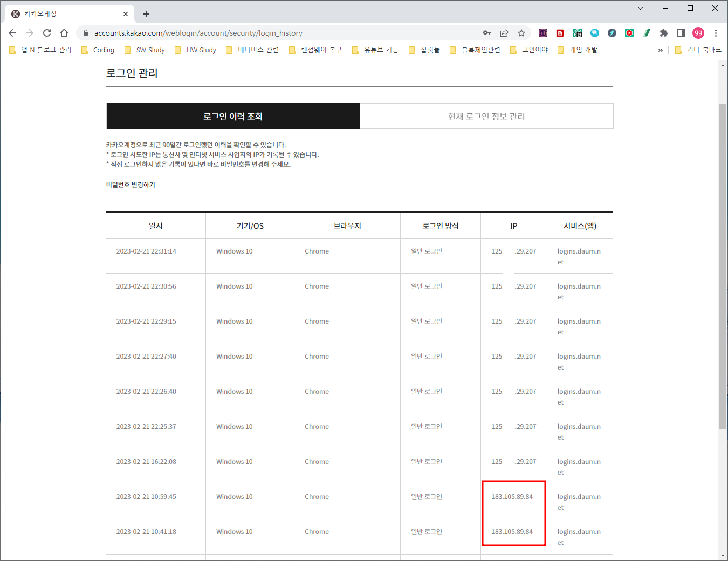This screenshot has width=728, height=561.
Task: Open the saved password key icon
Action: [487, 33]
